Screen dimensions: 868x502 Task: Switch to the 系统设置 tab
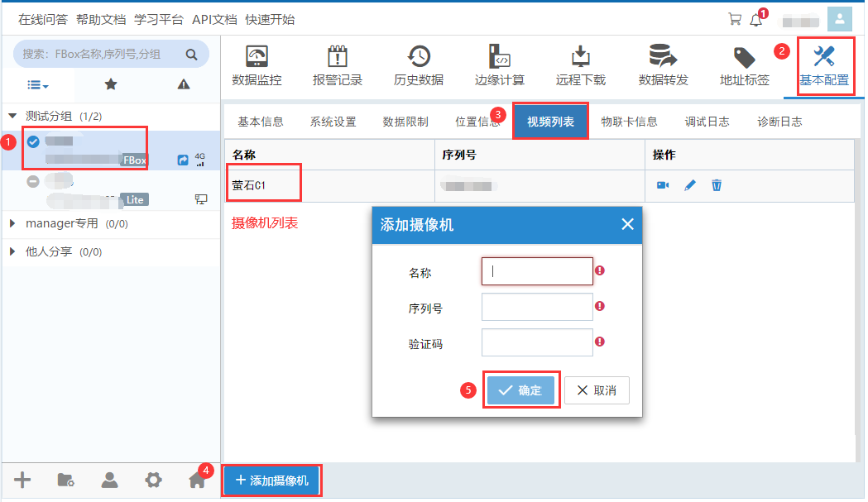pyautogui.click(x=333, y=122)
